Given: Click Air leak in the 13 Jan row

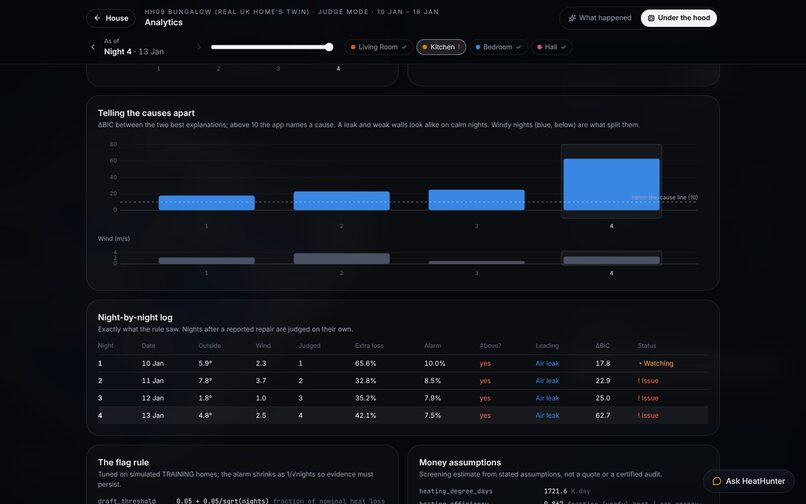Looking at the screenshot, I should coord(547,415).
